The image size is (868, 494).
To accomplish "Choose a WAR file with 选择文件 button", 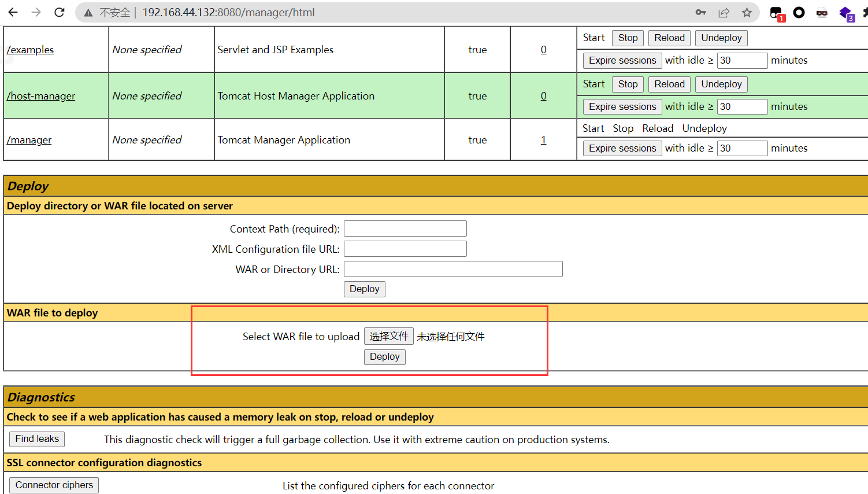I will (x=389, y=336).
